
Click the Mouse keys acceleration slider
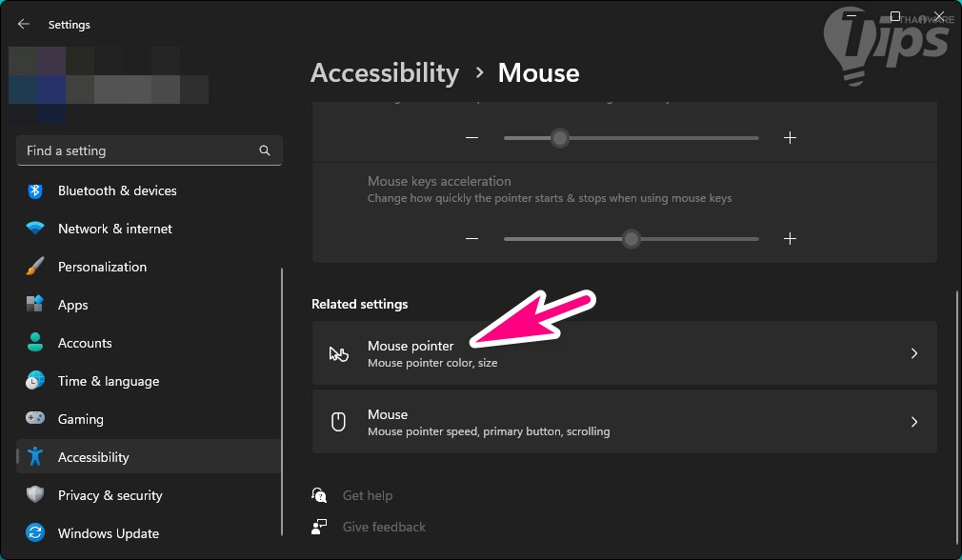(x=631, y=238)
